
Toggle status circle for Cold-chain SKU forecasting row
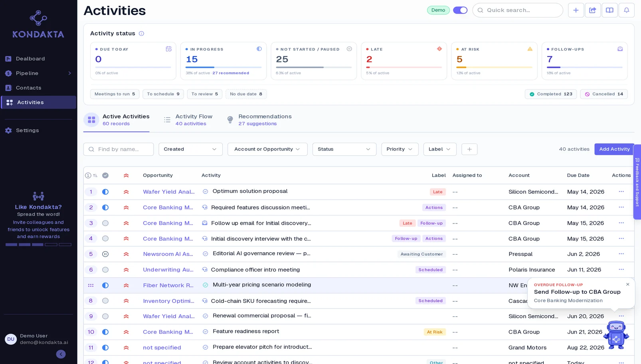tap(105, 301)
